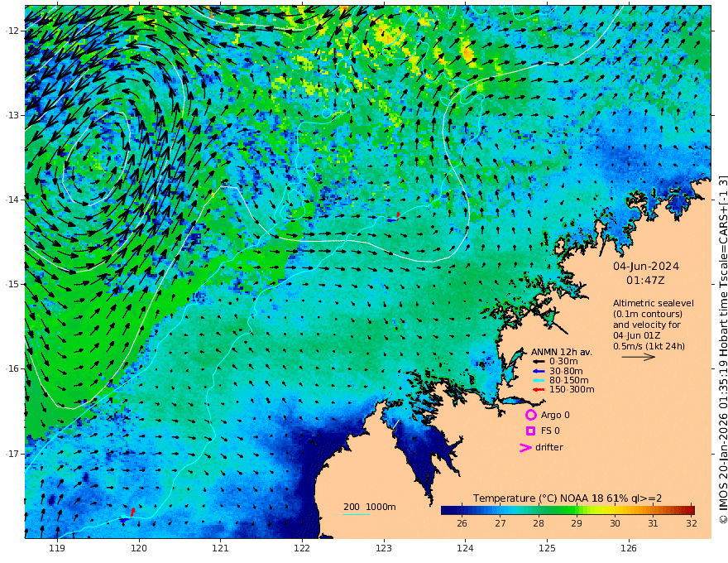Click the '0.5m/s (1kt 24h)' text
The image size is (728, 563).
649,347
